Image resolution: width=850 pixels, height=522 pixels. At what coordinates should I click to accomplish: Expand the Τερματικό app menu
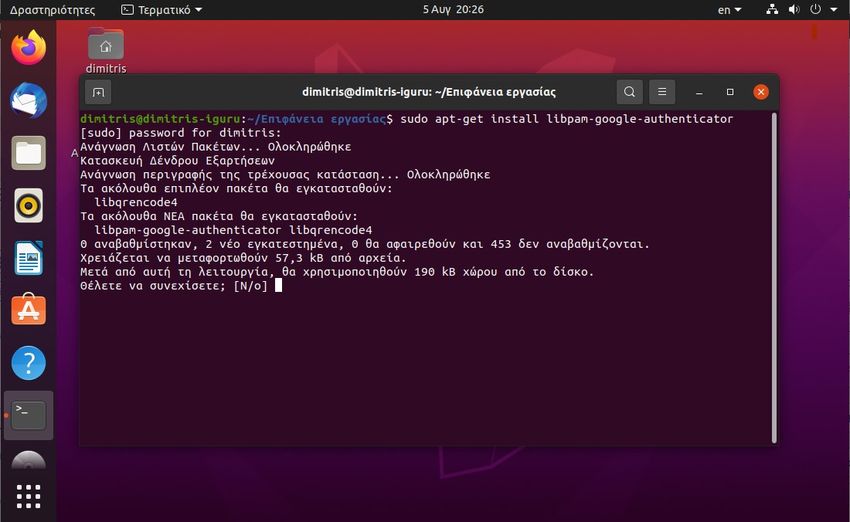[x=162, y=10]
